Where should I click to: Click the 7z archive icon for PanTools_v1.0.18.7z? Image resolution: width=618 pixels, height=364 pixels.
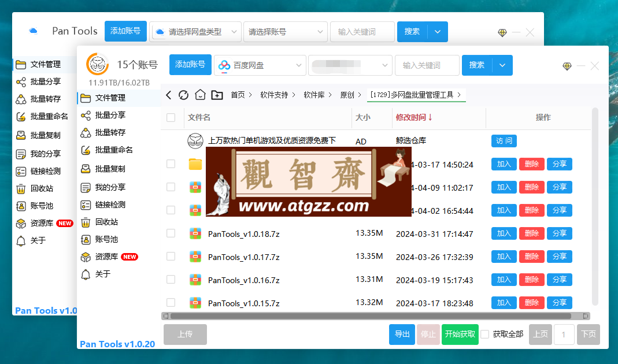(195, 233)
